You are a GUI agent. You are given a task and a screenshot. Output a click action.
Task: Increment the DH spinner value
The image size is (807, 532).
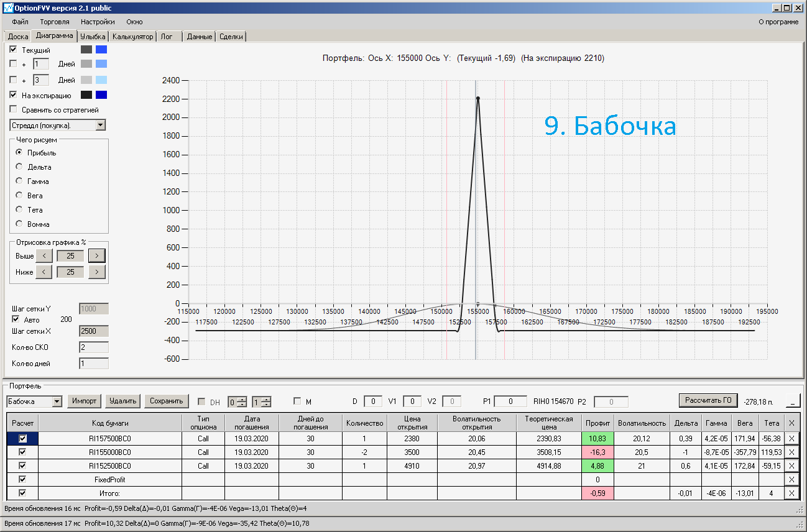pos(242,399)
